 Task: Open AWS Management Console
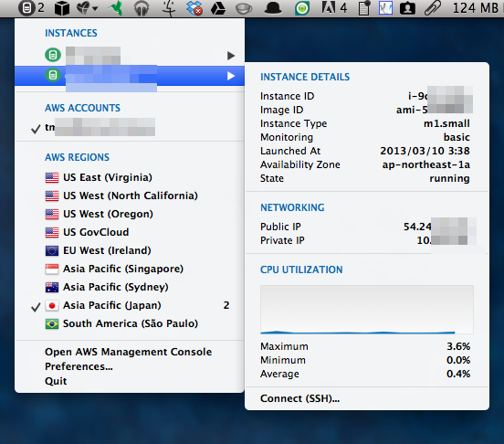[x=128, y=352]
